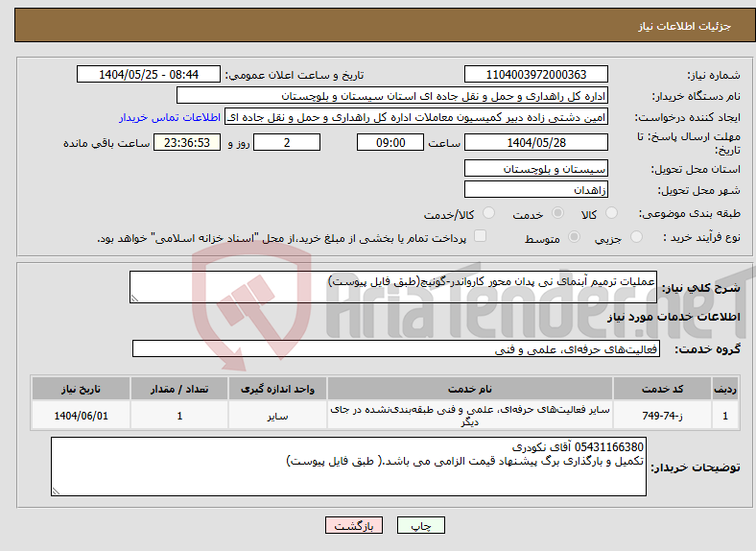
Task: Click the general description text area
Action: click(x=393, y=287)
